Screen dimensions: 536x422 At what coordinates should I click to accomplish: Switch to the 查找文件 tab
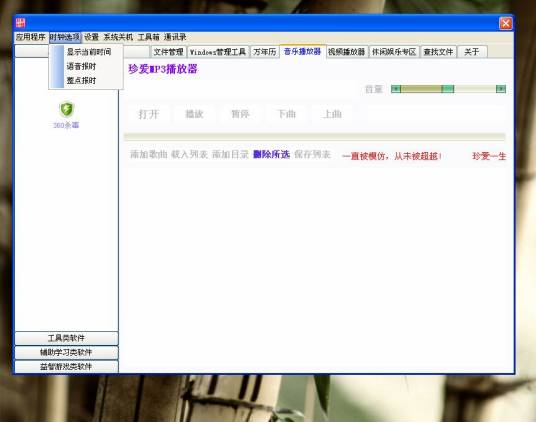tap(438, 52)
